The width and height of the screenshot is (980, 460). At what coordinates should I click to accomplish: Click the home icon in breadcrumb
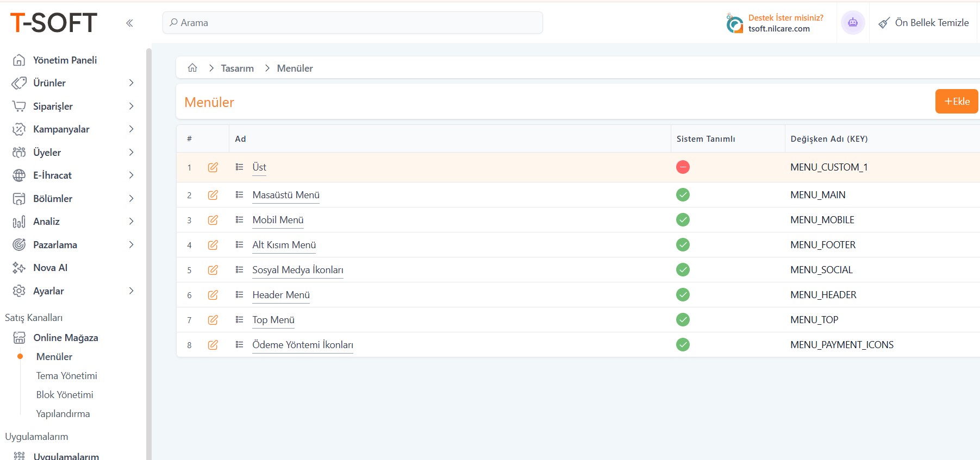click(192, 68)
